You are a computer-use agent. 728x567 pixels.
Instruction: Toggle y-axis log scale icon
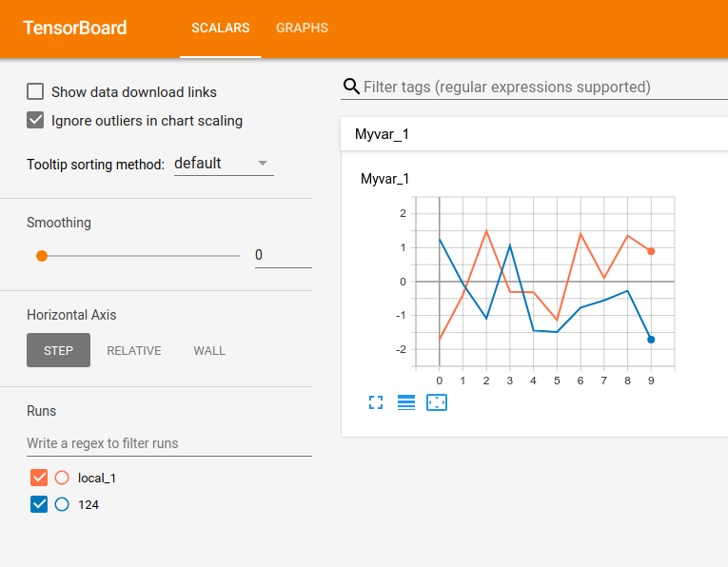coord(406,402)
